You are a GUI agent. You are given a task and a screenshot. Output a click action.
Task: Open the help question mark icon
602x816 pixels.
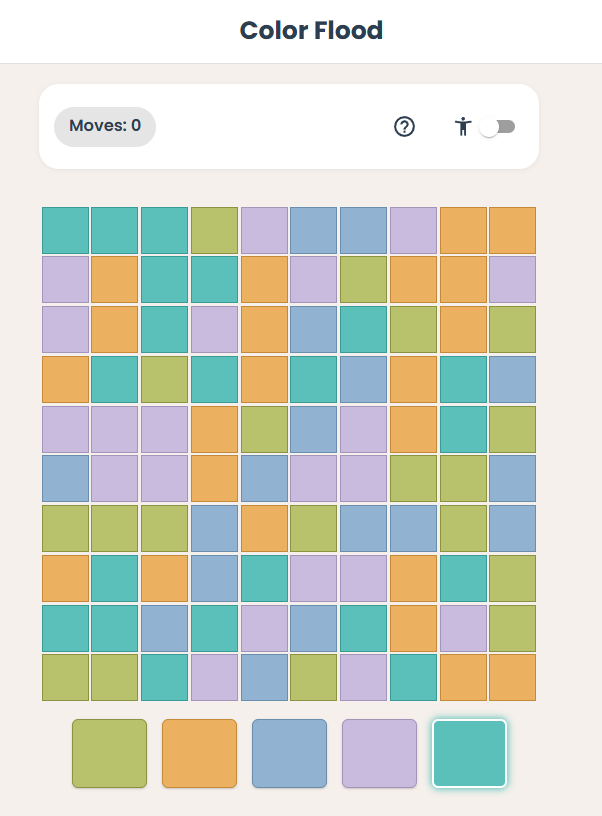click(403, 127)
